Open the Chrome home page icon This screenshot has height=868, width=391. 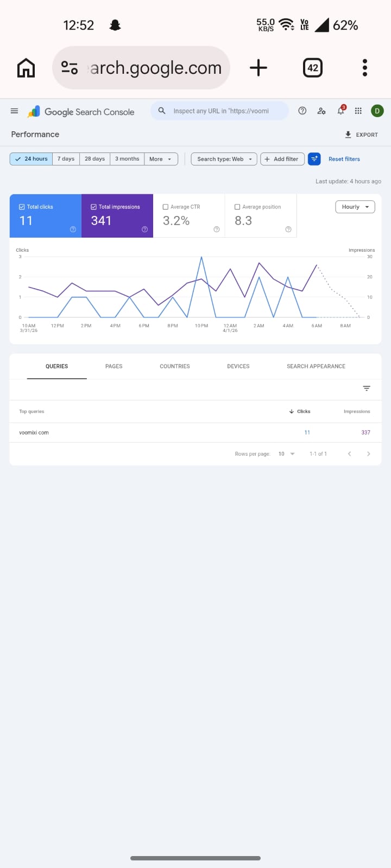tap(26, 68)
